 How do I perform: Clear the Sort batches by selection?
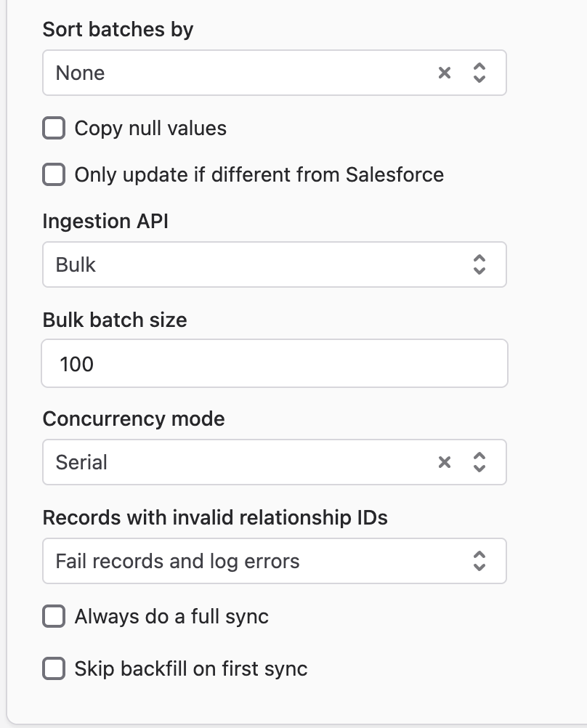(445, 73)
